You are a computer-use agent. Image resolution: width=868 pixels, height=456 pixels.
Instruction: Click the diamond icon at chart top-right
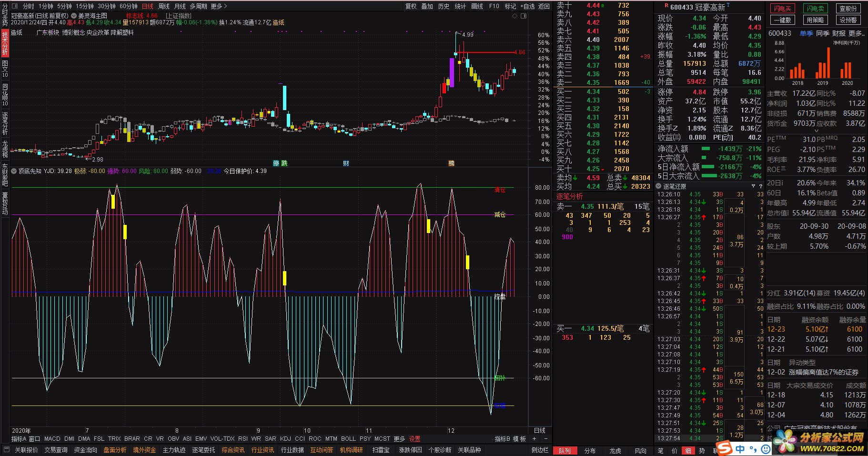[515, 16]
